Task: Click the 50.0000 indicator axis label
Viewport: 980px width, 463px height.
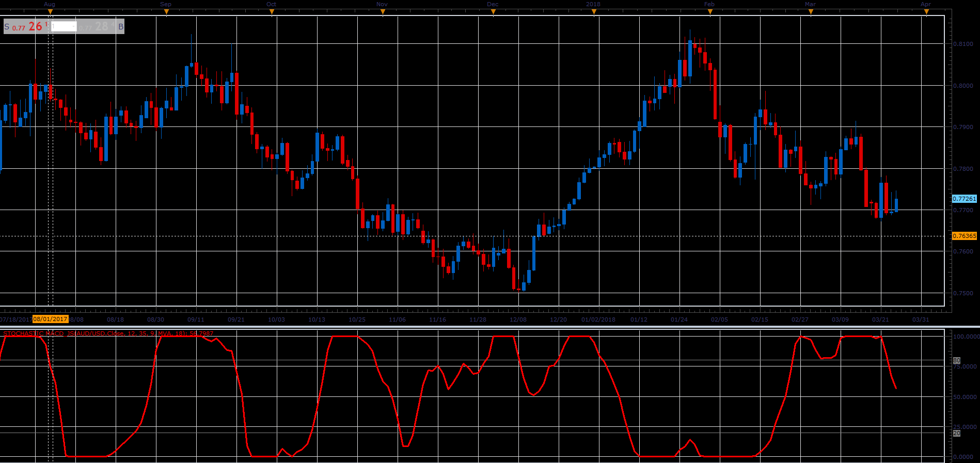Action: (x=965, y=397)
